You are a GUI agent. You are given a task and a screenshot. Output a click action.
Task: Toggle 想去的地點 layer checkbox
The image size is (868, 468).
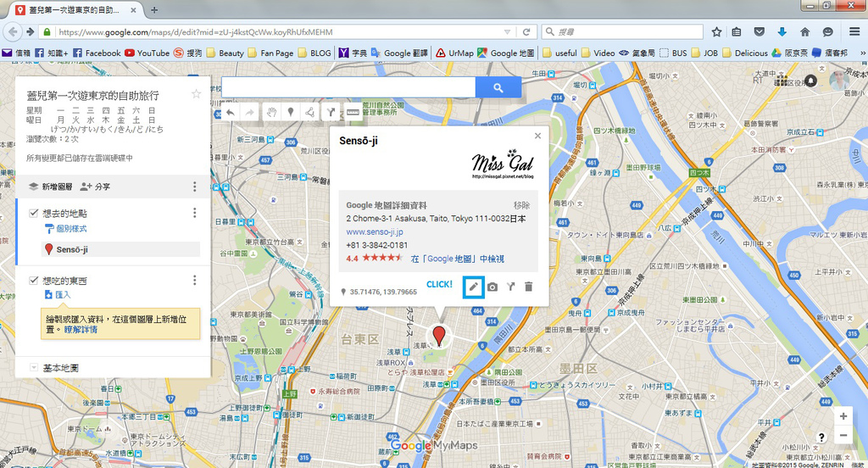click(33, 214)
